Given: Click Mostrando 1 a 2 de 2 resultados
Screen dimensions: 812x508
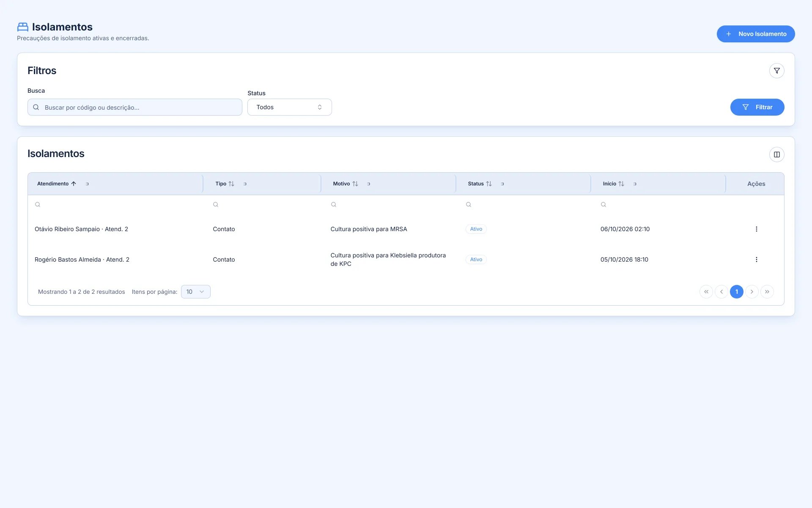Looking at the screenshot, I should click(x=82, y=292).
